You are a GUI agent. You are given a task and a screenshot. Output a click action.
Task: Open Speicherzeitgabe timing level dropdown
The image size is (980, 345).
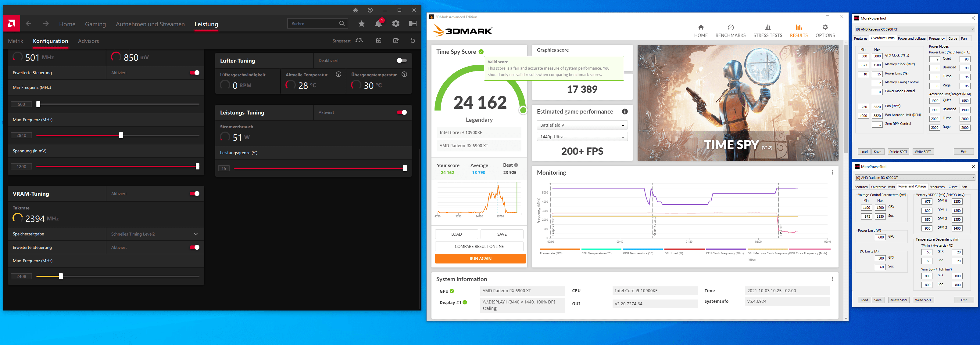[x=155, y=234]
